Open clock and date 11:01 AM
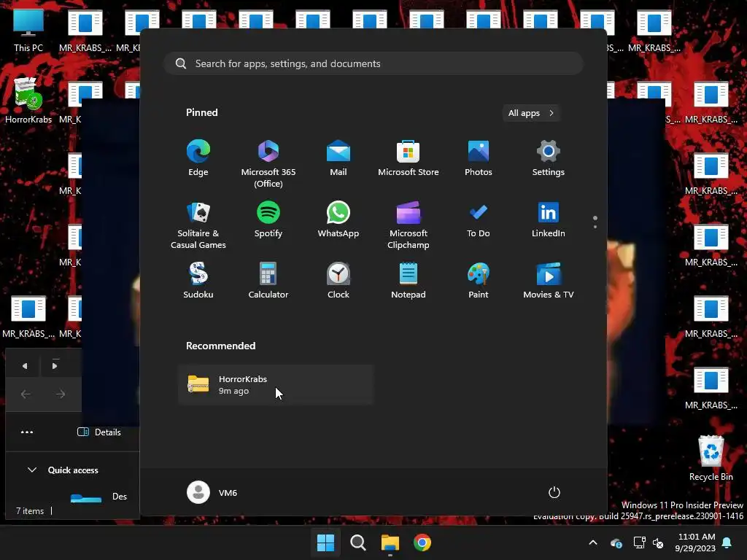 [x=695, y=542]
